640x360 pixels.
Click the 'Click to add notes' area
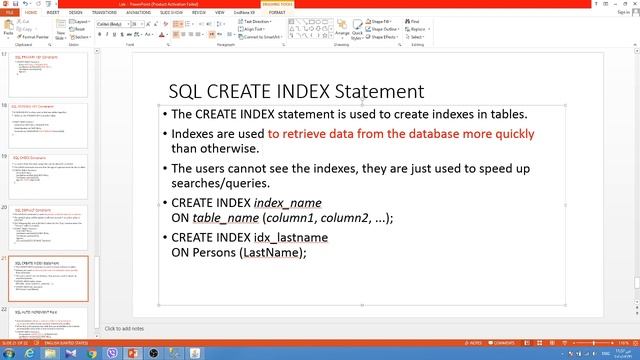pyautogui.click(x=124, y=329)
